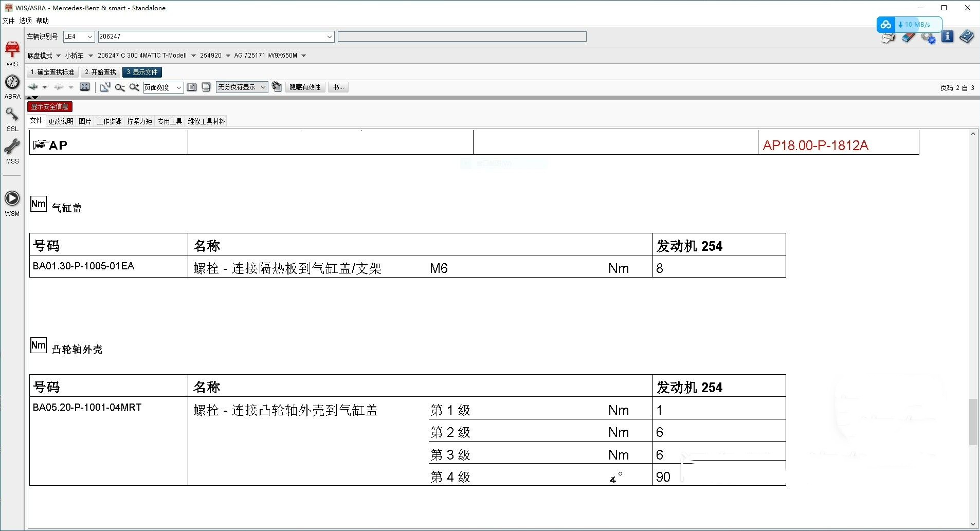The image size is (980, 531).
Task: Click the clipboard notes icon
Action: click(277, 87)
